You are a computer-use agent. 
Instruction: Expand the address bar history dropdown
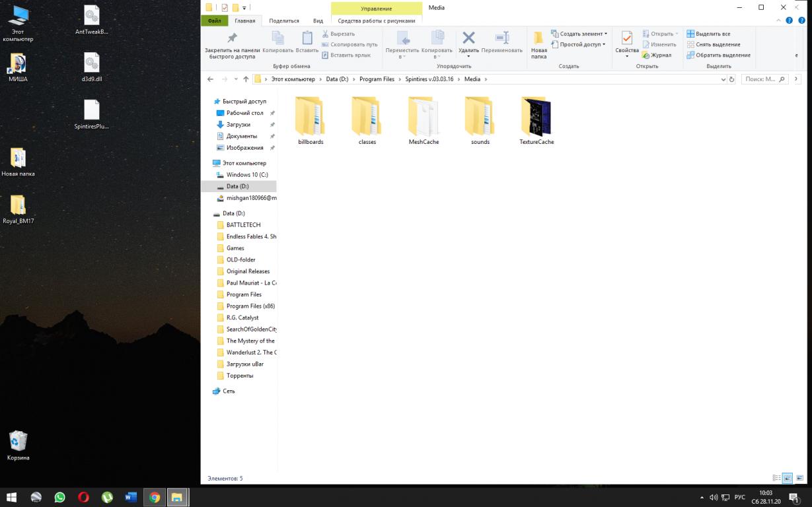coord(723,79)
